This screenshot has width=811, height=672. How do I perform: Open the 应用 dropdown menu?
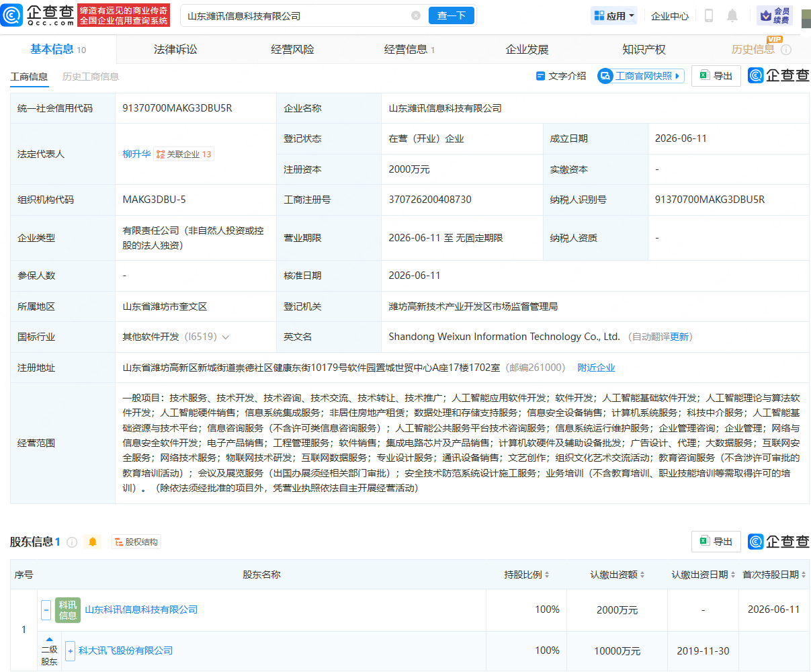tap(614, 15)
